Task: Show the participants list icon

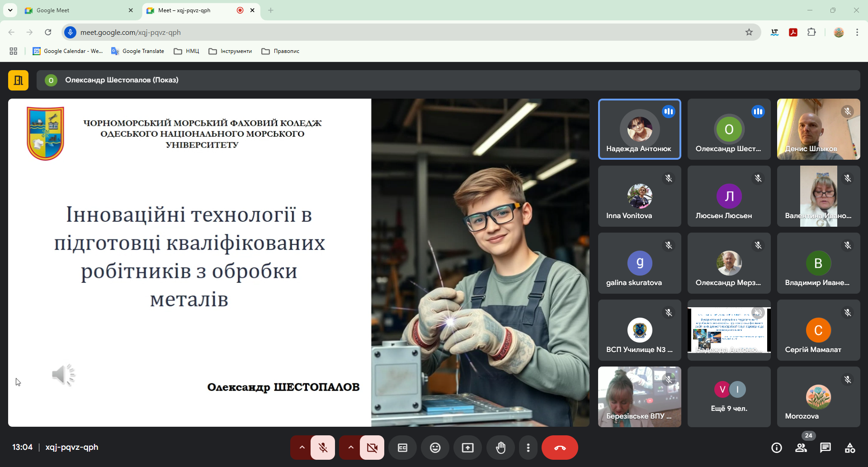Action: coord(801,448)
